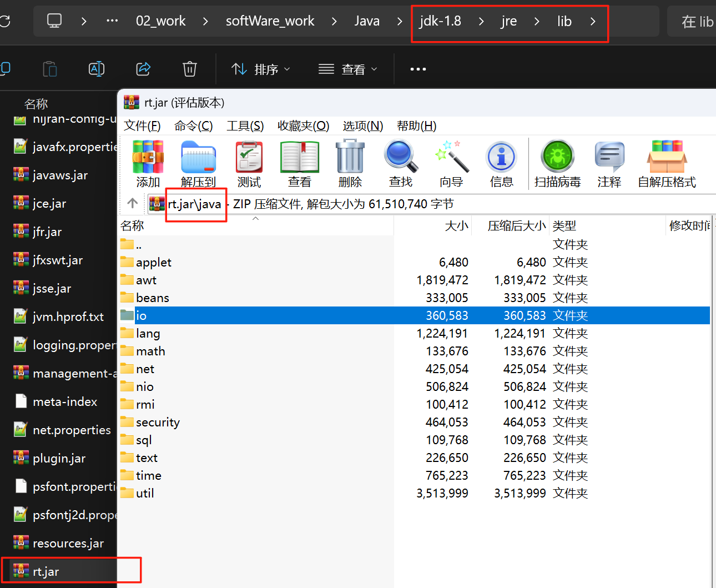This screenshot has width=716, height=588.
Task: Click the computer icon in address bar
Action: pyautogui.click(x=54, y=21)
